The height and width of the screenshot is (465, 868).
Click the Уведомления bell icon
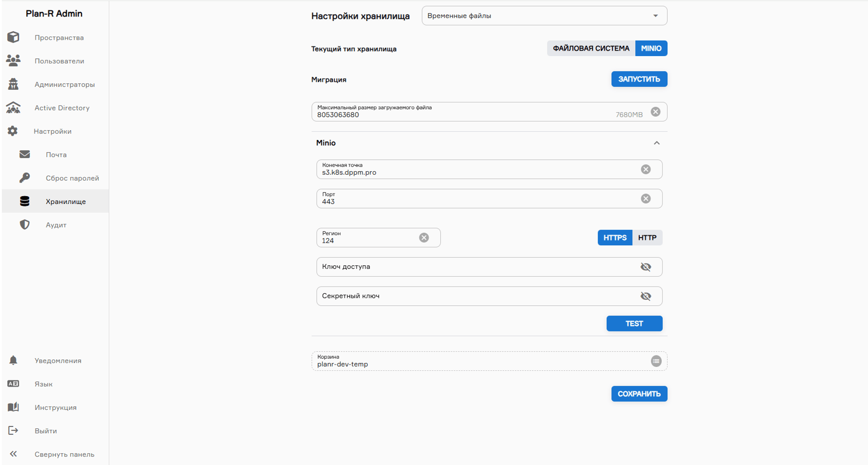(13, 360)
